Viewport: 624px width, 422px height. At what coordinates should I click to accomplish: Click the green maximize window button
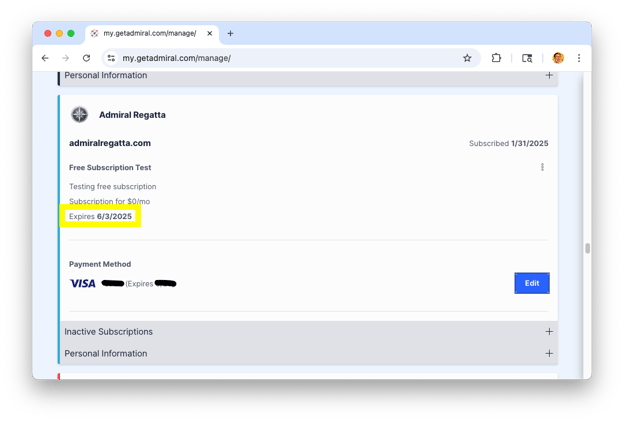pyautogui.click(x=71, y=33)
